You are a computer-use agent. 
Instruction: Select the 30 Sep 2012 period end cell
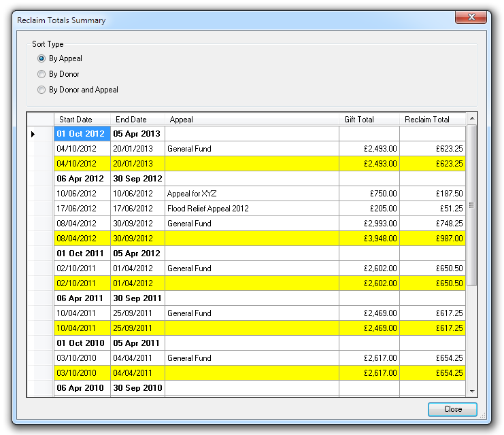pyautogui.click(x=137, y=179)
